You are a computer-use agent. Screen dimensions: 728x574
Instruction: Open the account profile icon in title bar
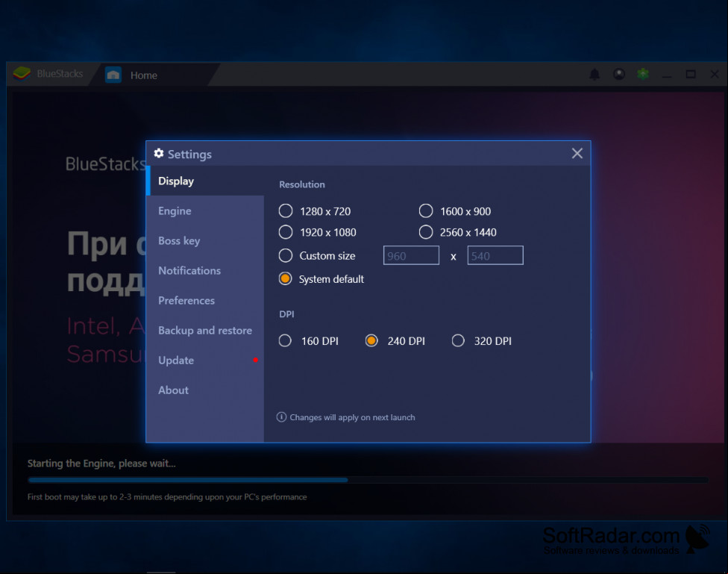coord(619,75)
